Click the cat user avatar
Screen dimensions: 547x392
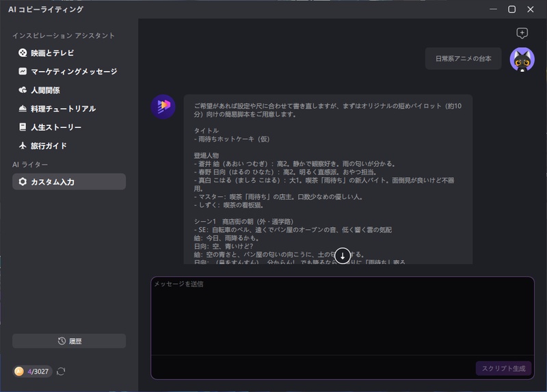coord(522,60)
